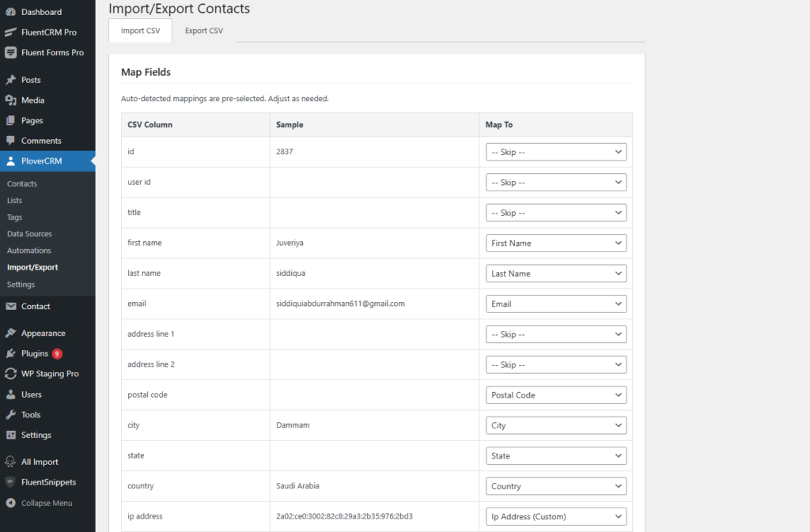810x532 pixels.
Task: Select the Import CSV tab
Action: pos(140,31)
